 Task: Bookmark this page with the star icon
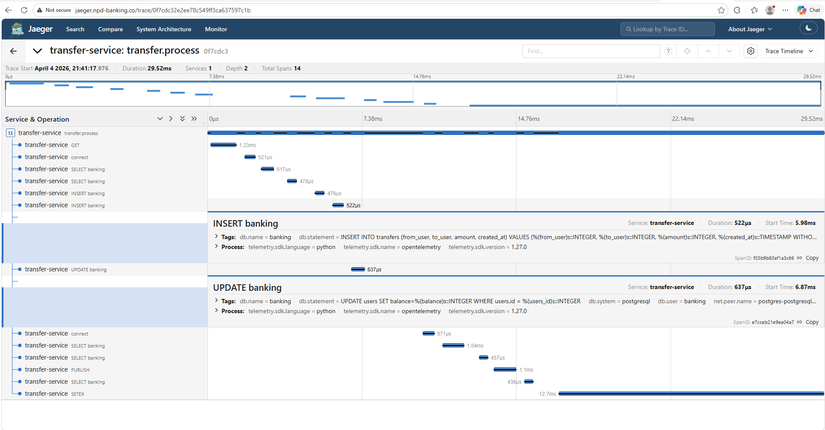pyautogui.click(x=737, y=10)
